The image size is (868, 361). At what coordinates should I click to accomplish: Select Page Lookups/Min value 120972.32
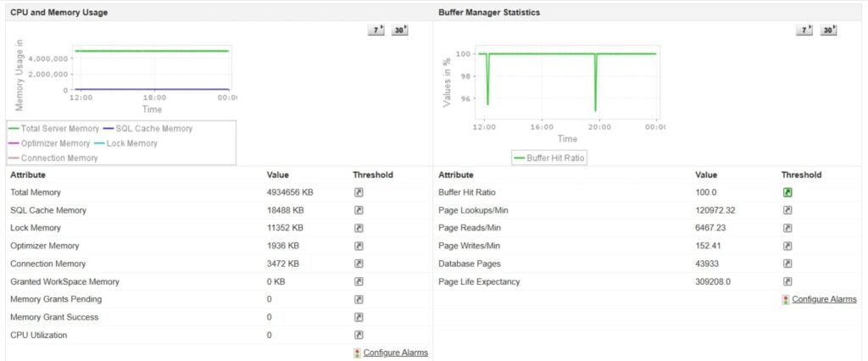[715, 210]
